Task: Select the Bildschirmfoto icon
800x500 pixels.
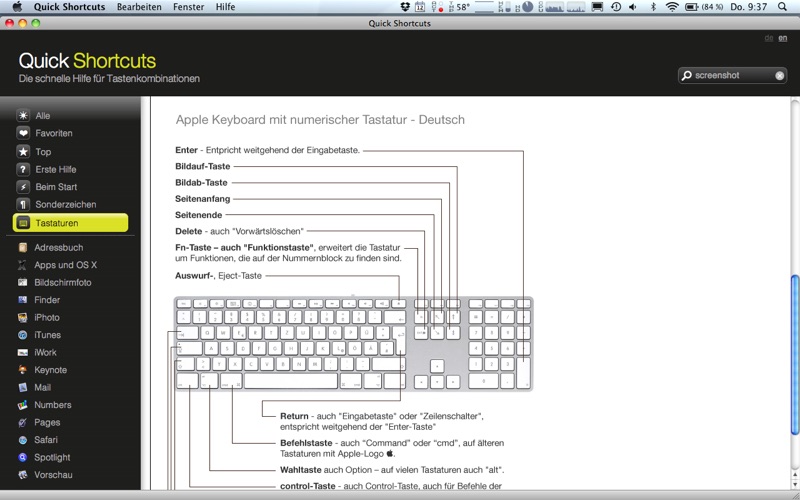Action: [x=22, y=282]
